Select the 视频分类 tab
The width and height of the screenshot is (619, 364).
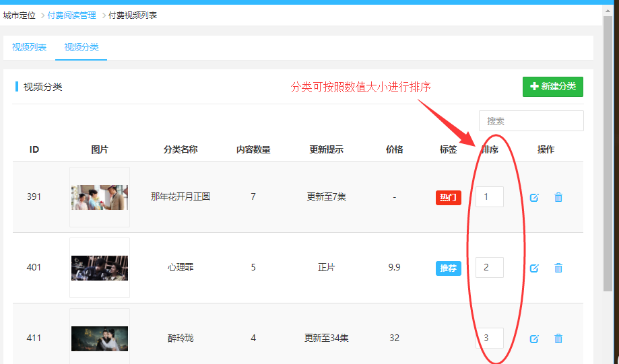click(x=82, y=47)
